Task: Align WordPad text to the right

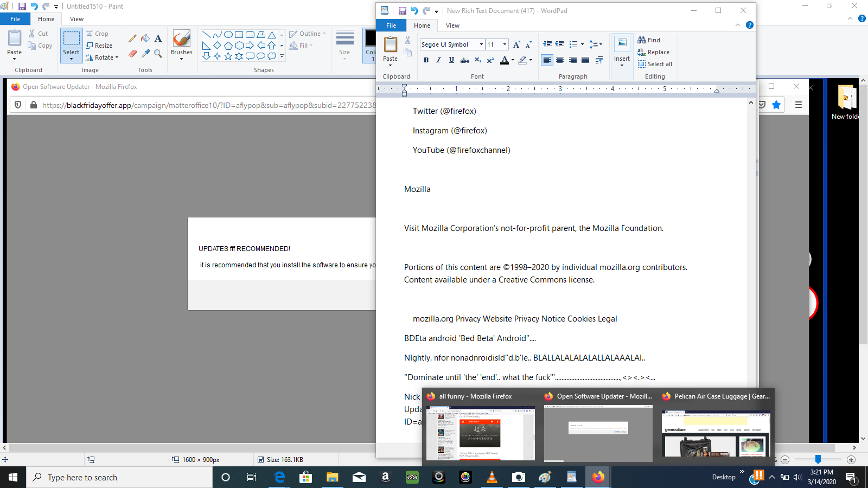Action: (573, 60)
